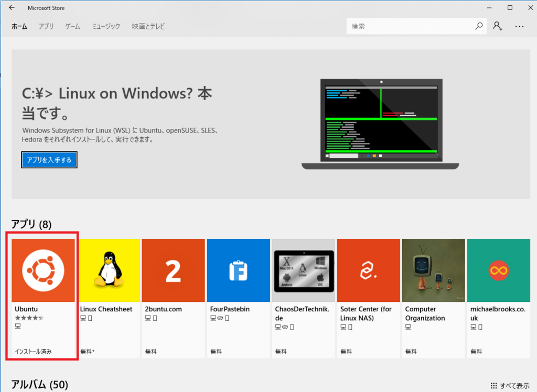Click the laptop terminal illustration in banner

(x=380, y=124)
